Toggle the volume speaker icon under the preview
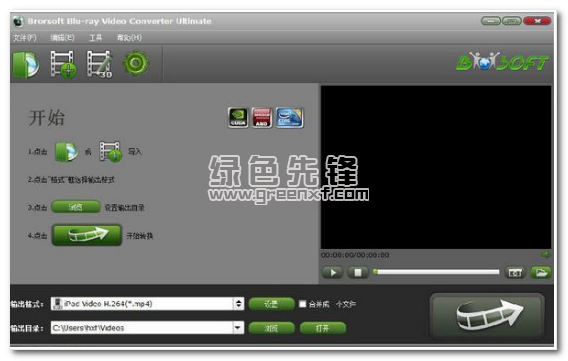The height and width of the screenshot is (361, 568). click(546, 255)
